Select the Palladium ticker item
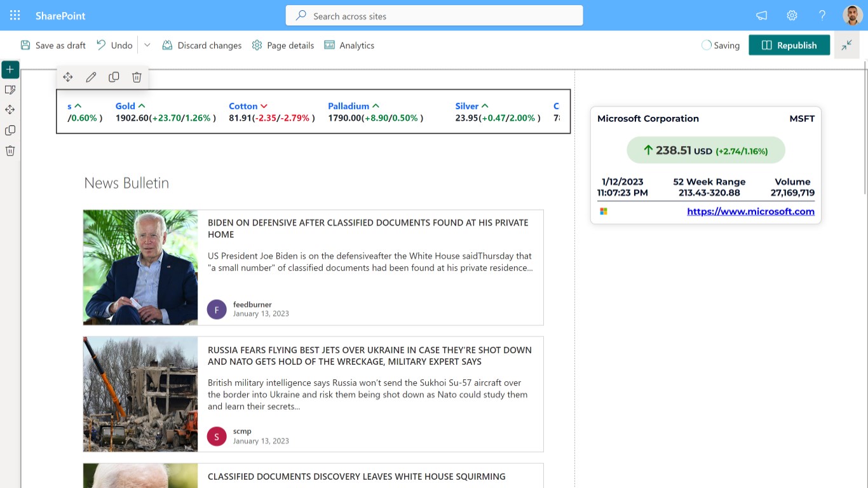Viewport: 868px width, 488px height. (x=376, y=112)
